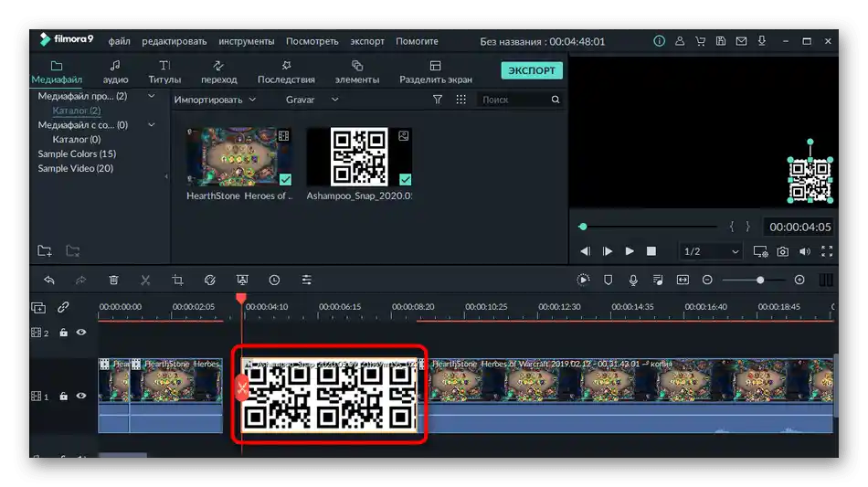Toggle lock on track 1
The image size is (868, 487).
click(64, 397)
